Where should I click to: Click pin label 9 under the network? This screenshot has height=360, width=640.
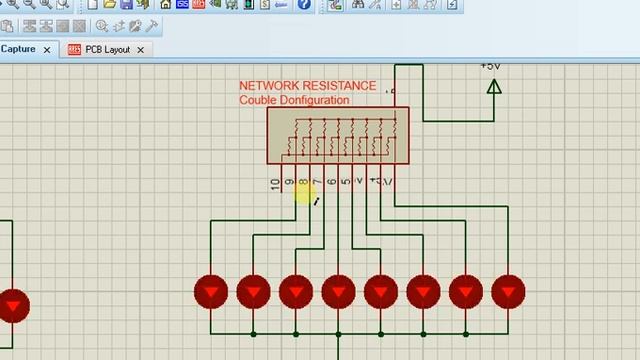(x=289, y=181)
